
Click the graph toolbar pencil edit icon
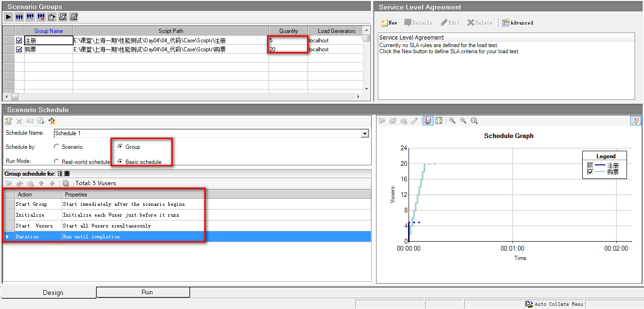point(414,121)
